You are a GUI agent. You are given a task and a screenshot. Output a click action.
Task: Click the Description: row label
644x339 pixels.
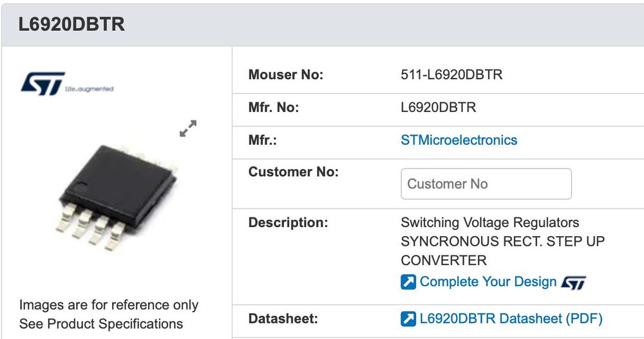(x=288, y=223)
